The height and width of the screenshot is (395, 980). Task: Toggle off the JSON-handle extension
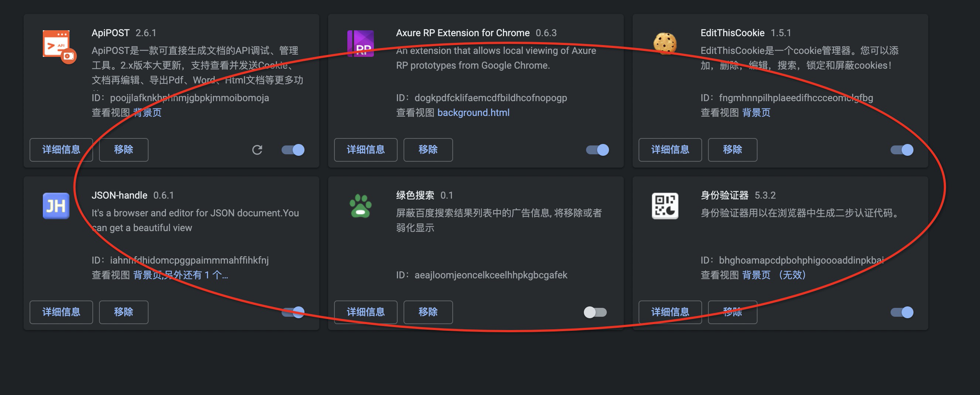(x=293, y=312)
